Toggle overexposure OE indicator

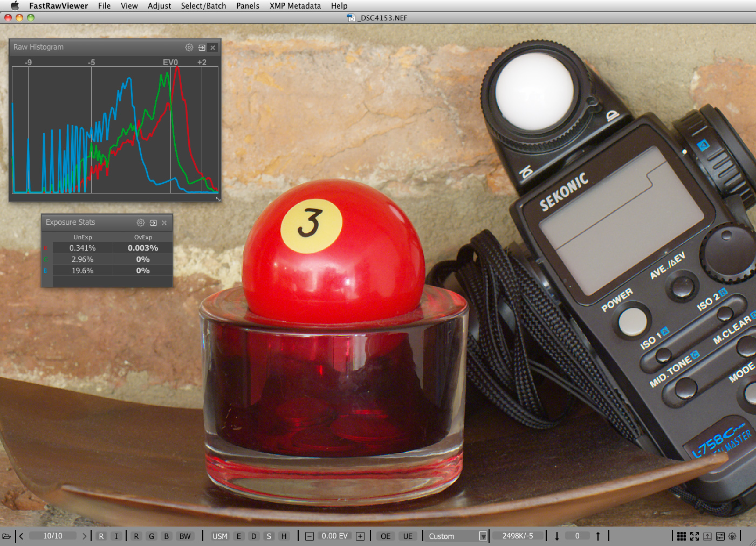click(386, 536)
